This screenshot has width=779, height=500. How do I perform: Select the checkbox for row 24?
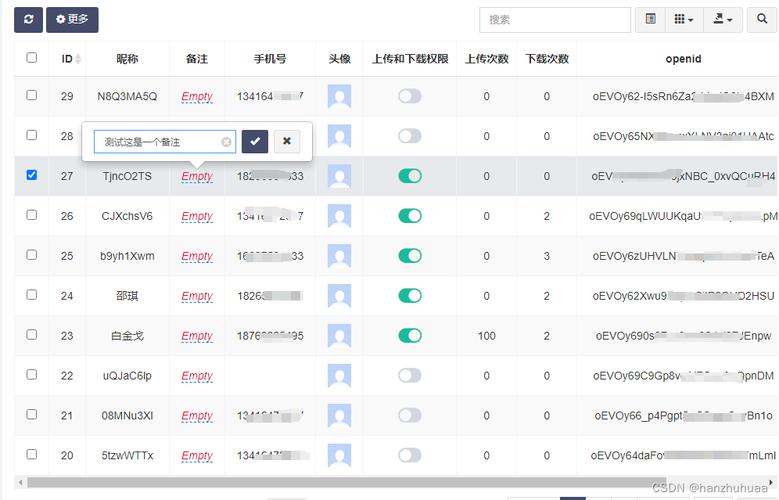31,295
